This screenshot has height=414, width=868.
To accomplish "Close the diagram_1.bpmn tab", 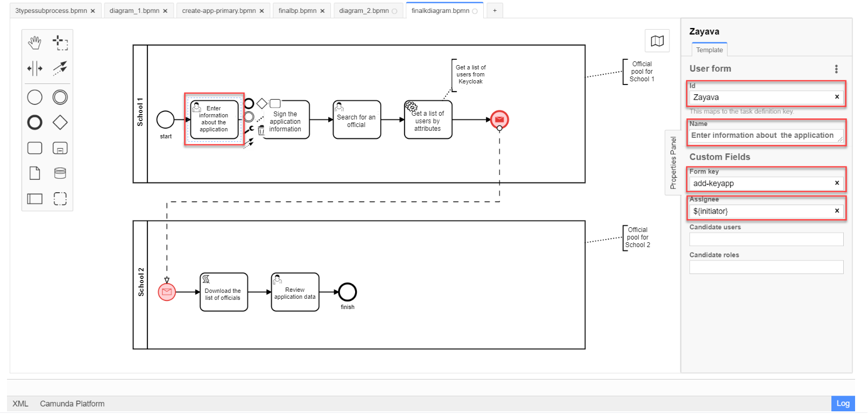I will coord(165,11).
